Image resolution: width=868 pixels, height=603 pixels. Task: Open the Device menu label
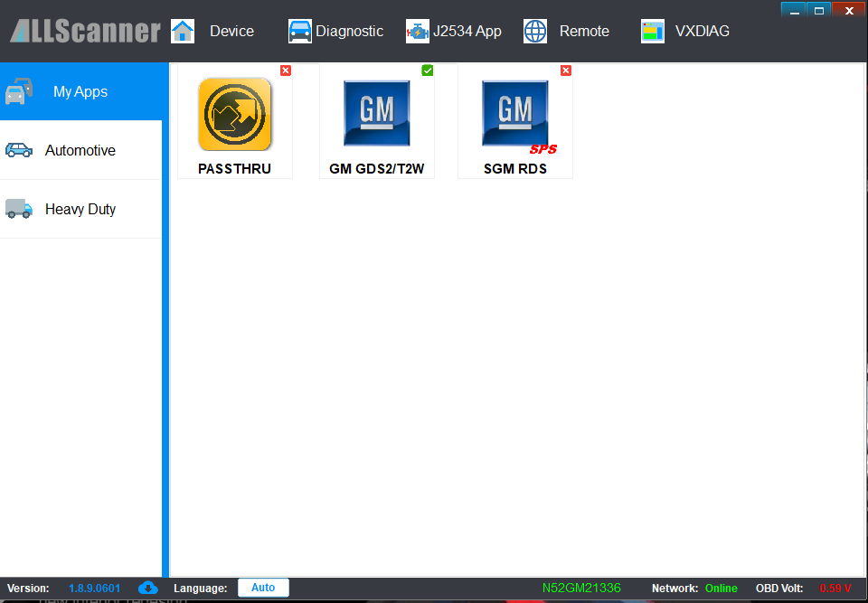pos(232,31)
